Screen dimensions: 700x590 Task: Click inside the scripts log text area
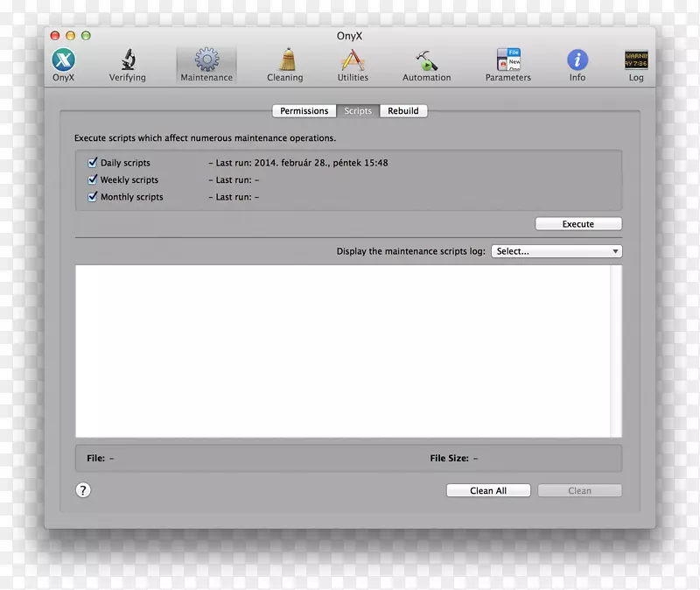coord(343,351)
